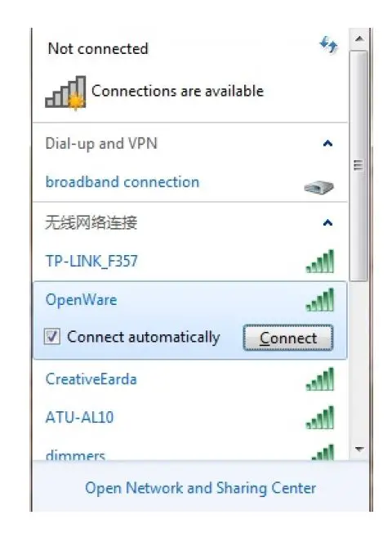The image size is (392, 551).
Task: Click the scrollbar up arrow
Action: tap(359, 38)
